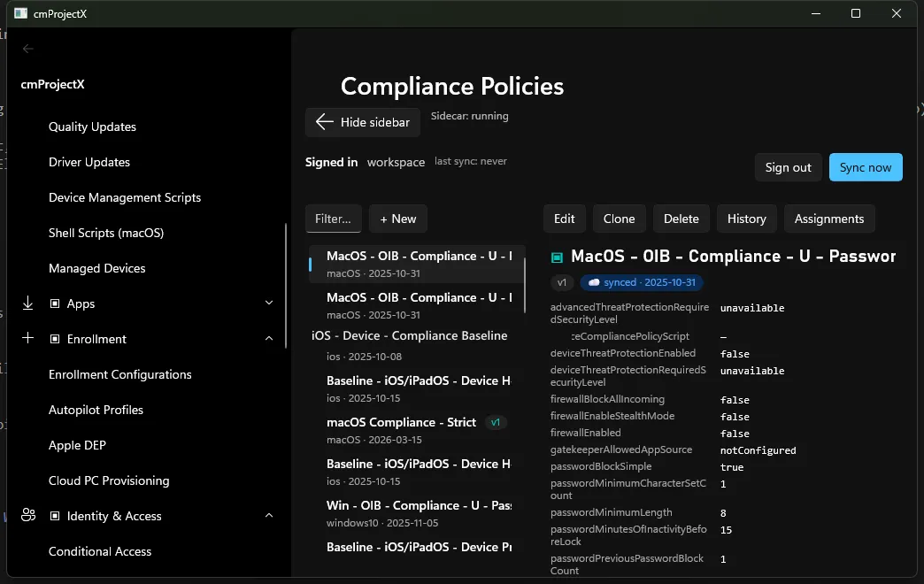This screenshot has width=924, height=584.
Task: Collapse the Enrollment section chevron
Action: click(x=269, y=338)
